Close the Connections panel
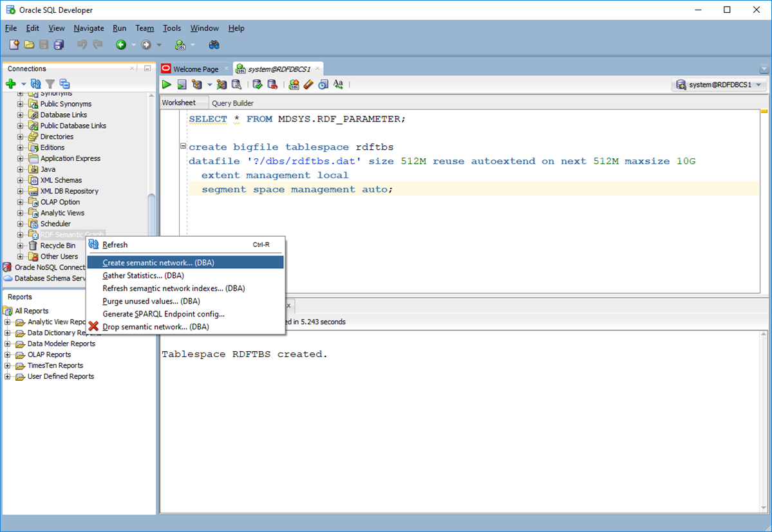Screen dimensions: 772x532 132,68
